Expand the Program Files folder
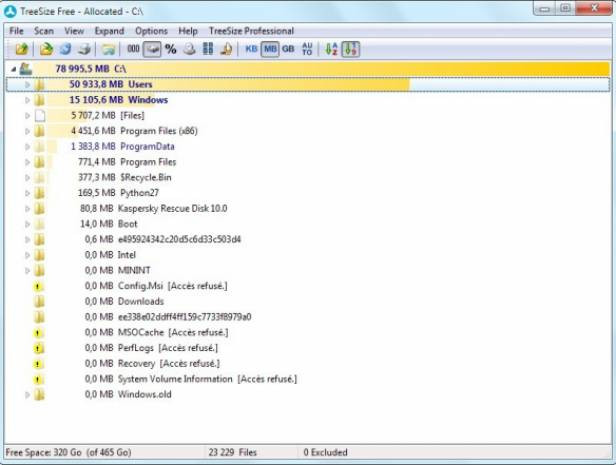This screenshot has height=465, width=616. 27,162
